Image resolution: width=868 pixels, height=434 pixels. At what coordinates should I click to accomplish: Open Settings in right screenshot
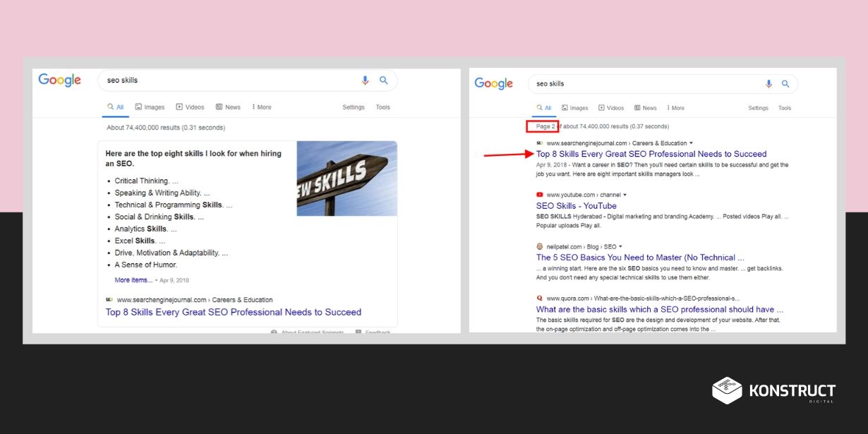(758, 108)
